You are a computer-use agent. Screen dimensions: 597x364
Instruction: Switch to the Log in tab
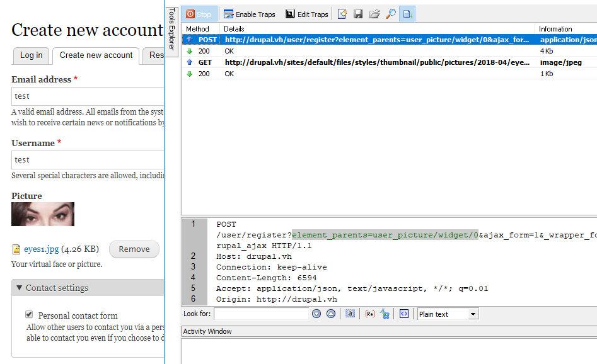(x=32, y=55)
